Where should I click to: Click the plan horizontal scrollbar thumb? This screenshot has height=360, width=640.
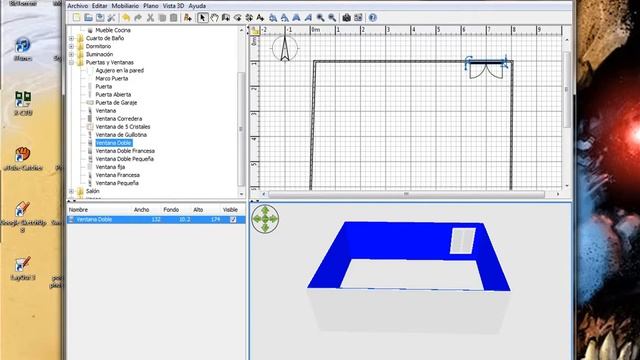[x=406, y=194]
